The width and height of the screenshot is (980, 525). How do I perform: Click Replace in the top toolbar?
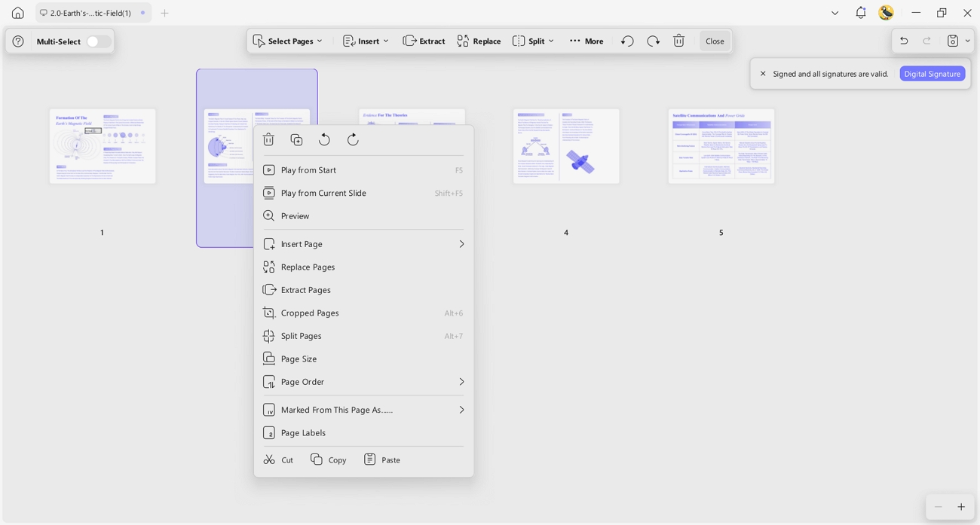[479, 41]
